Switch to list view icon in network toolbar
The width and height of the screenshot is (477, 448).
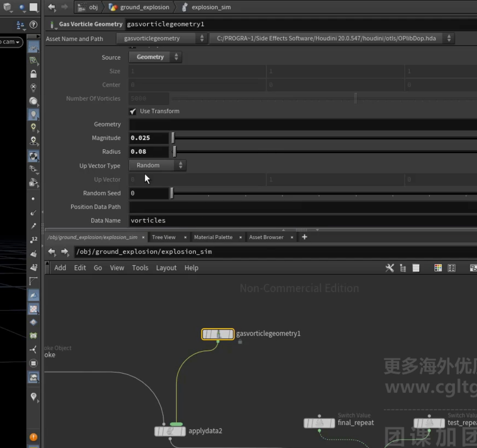click(x=416, y=268)
